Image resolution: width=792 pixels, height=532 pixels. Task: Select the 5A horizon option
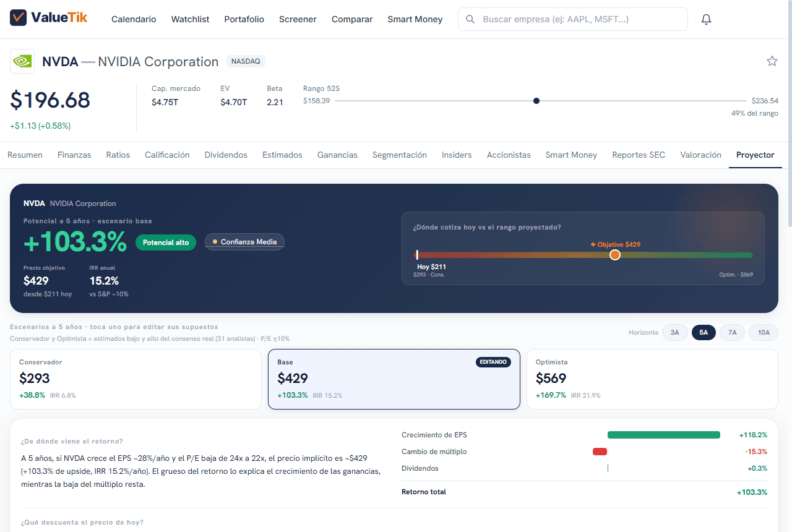pyautogui.click(x=704, y=332)
